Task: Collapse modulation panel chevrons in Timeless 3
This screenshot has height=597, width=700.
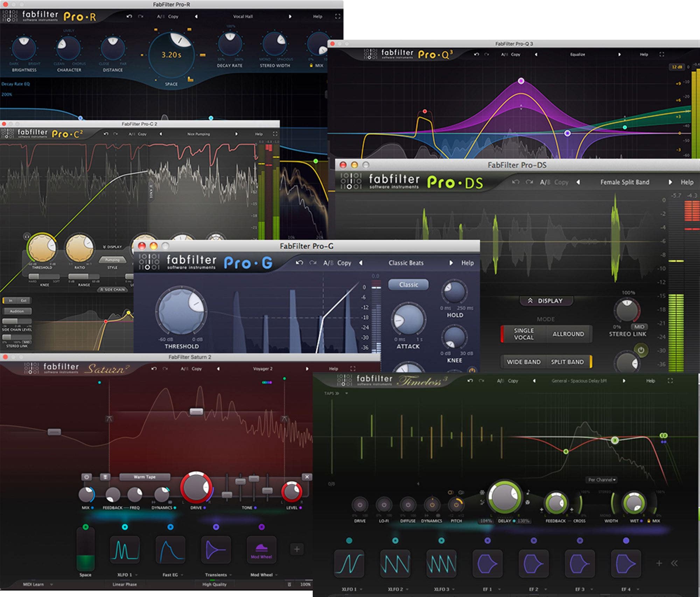Action: pos(674,563)
